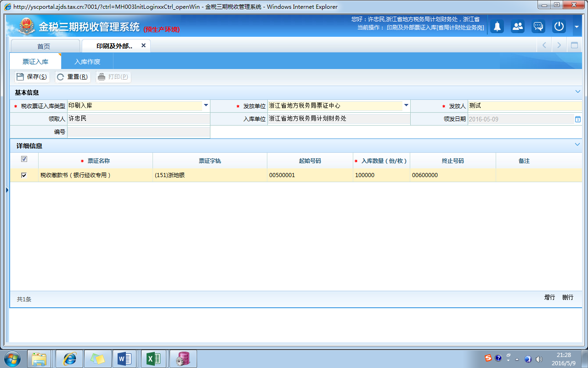This screenshot has height=368, width=588.
Task: Open the 发放单位 dropdown
Action: (x=406, y=105)
